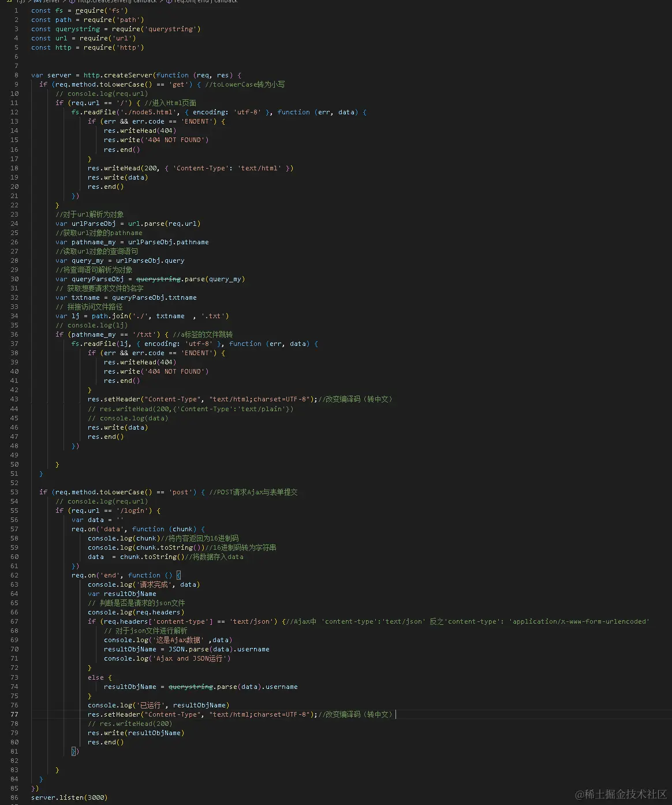Click the "resultObjName = querystring.parse(data).username" line

201,687
